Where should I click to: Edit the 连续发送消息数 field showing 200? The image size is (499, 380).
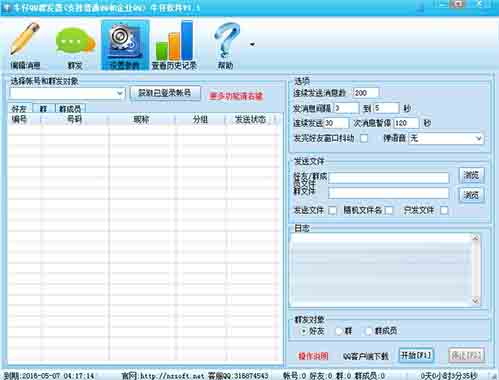[x=366, y=93]
